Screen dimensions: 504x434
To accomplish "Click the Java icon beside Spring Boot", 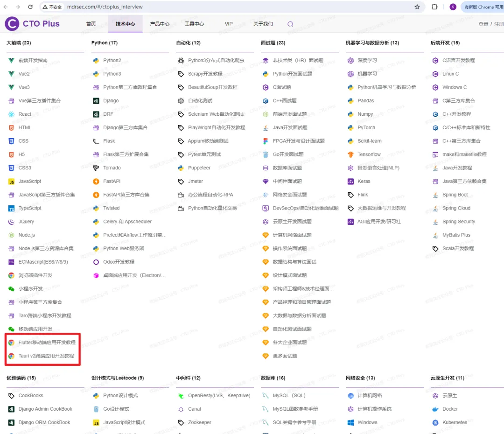I will tap(435, 195).
